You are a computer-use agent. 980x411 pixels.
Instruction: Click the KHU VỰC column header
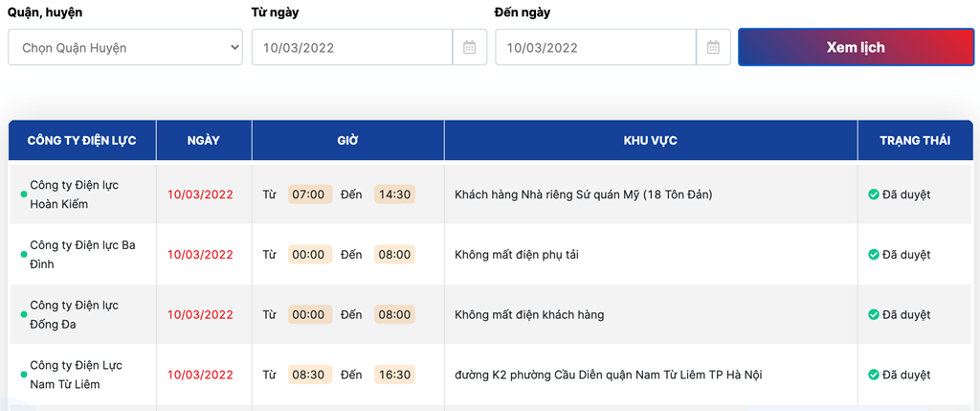click(x=651, y=140)
